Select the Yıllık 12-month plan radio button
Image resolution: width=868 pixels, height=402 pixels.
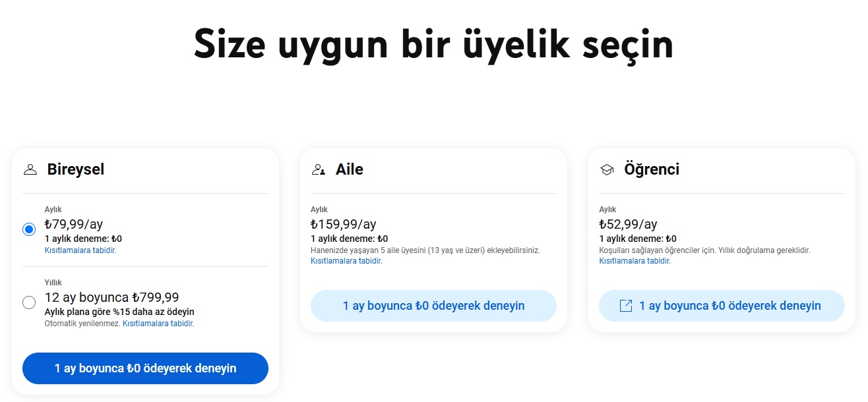click(x=29, y=302)
